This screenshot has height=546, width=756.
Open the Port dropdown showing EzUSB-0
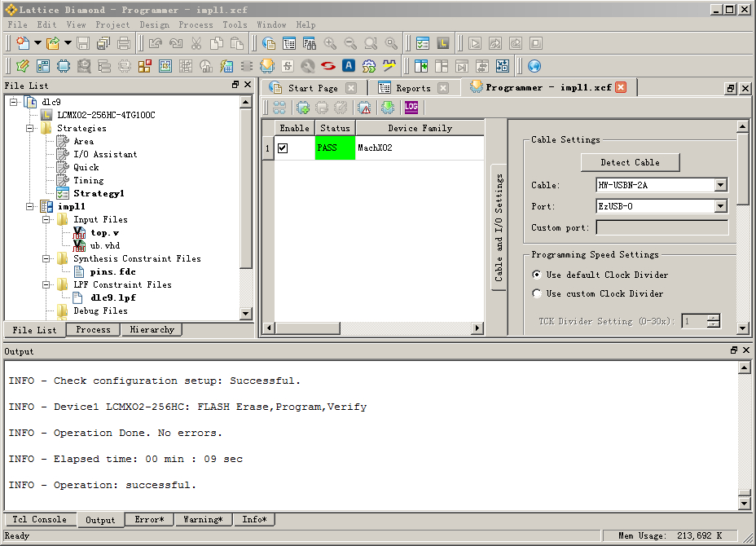(x=720, y=206)
